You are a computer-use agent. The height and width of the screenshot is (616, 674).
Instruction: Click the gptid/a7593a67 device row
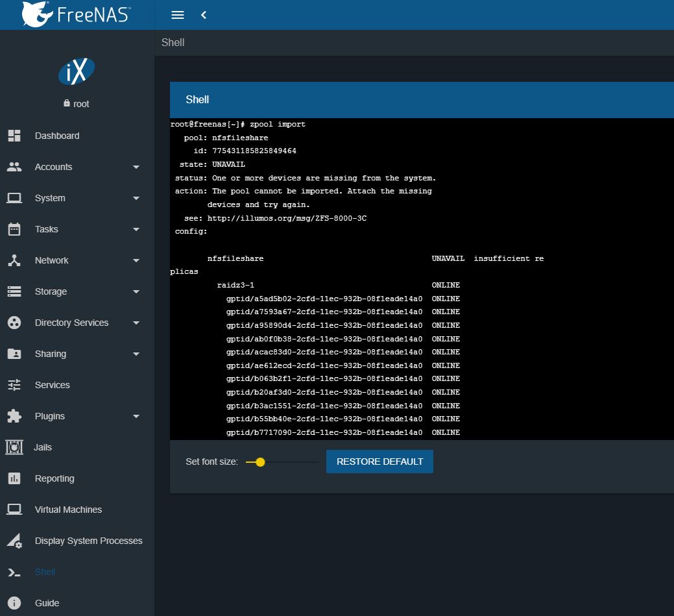coord(343,312)
